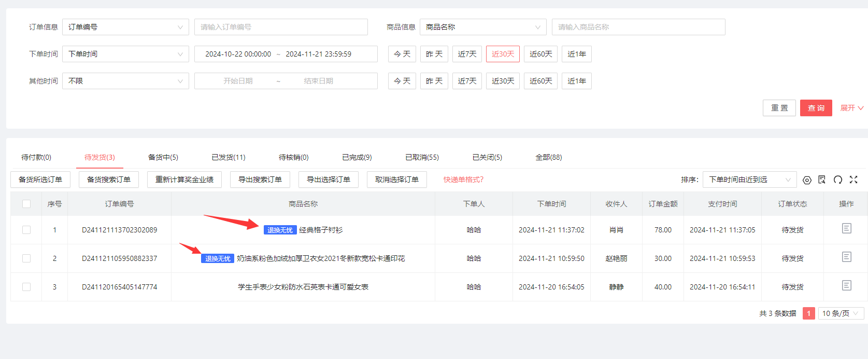Switch to the 已发货(11) tab
This screenshot has width=868, height=359.
point(228,157)
